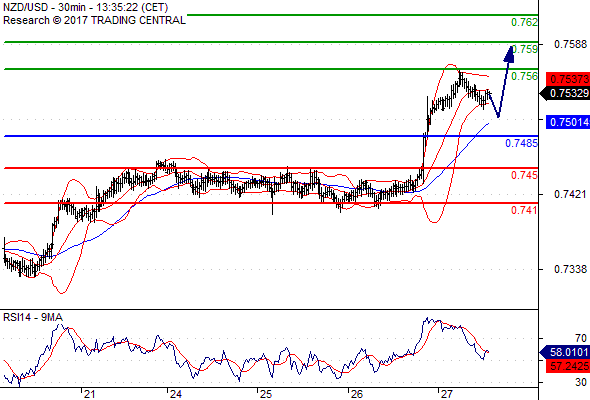This screenshot has height=400, width=590.
Task: Click the blue 0.75014 moving average tag
Action: point(569,122)
